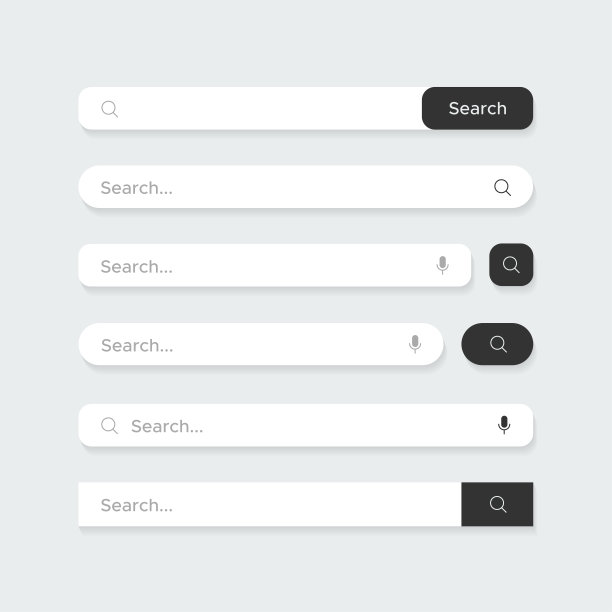Screen dimensions: 612x612
Task: Click gray microphone beside the dark pill button
Action: [x=415, y=344]
